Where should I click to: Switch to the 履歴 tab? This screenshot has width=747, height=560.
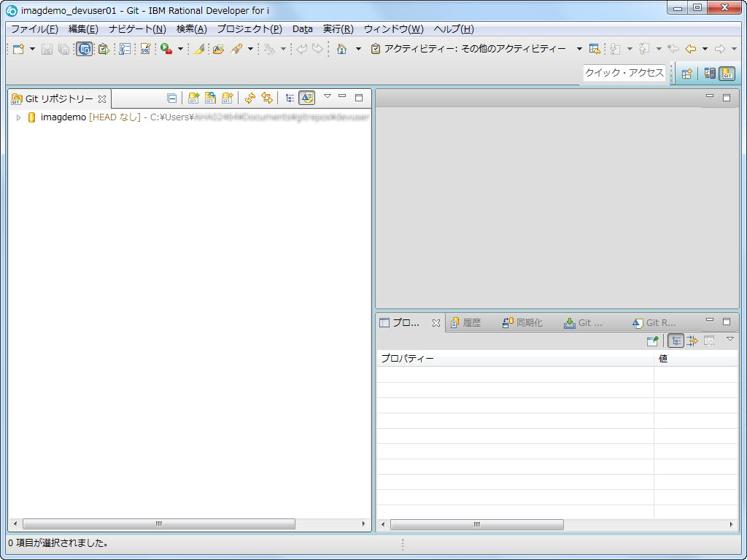[465, 323]
